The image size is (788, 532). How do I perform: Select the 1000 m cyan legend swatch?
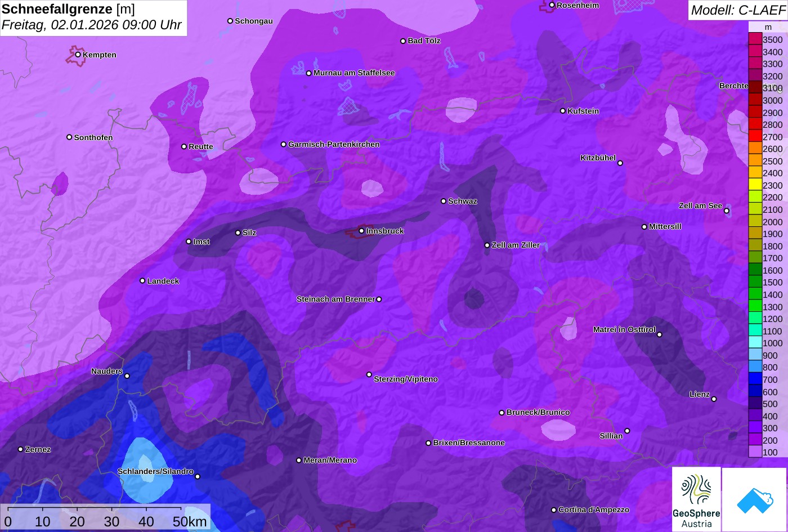point(755,343)
